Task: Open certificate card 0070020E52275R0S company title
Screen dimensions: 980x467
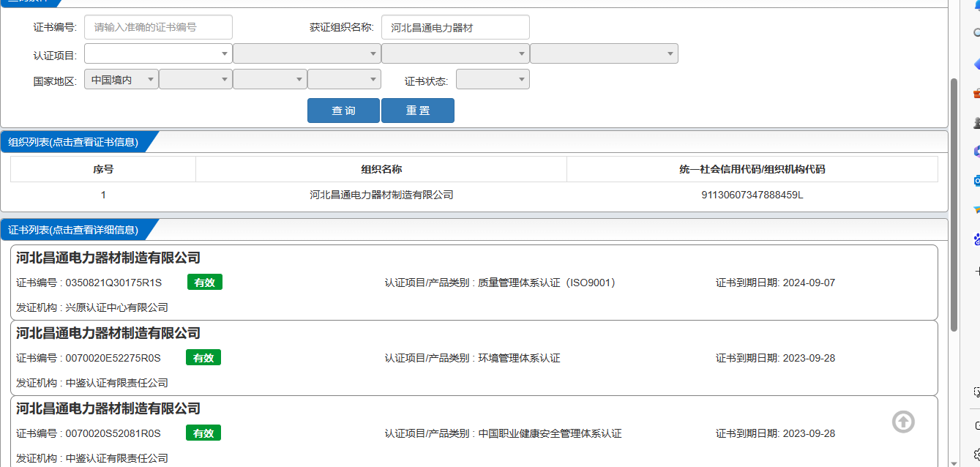Action: (108, 333)
